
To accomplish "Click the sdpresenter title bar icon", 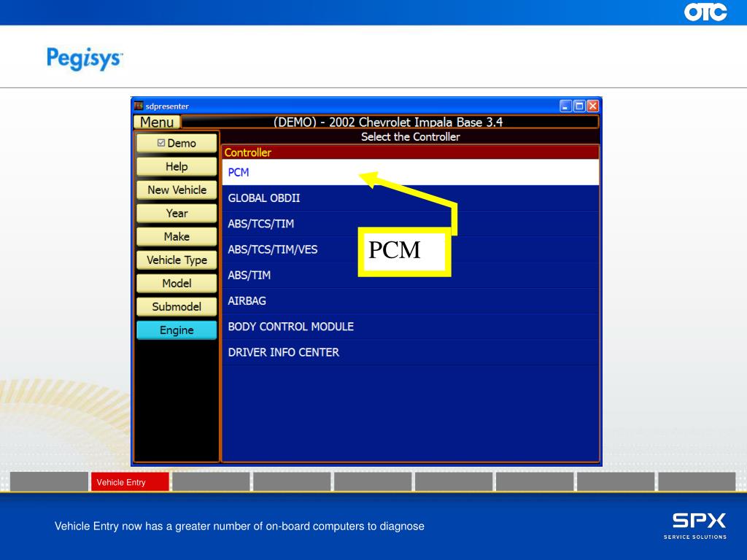I will 139,106.
